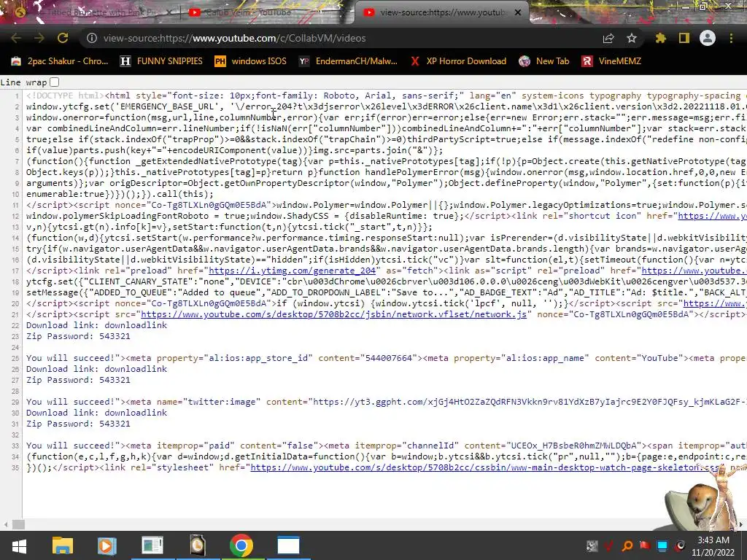Open the VineMEMZ bookmark
Screen dimensions: 747x560
point(612,61)
